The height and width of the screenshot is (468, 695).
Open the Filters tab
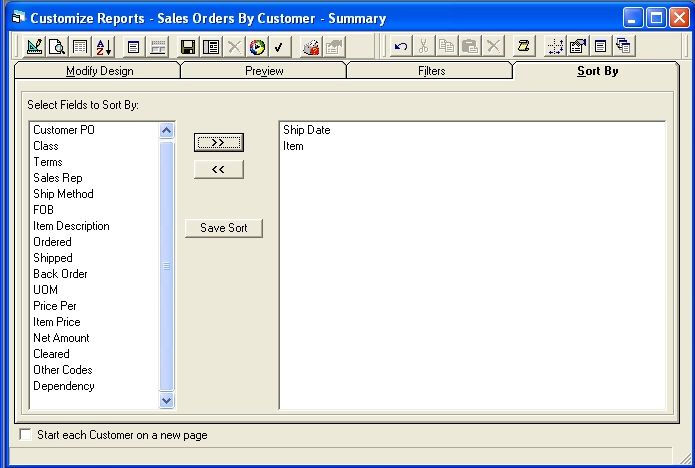tap(431, 71)
